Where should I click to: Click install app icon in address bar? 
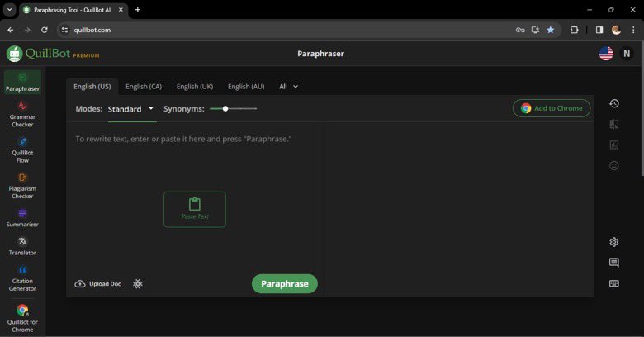535,30
